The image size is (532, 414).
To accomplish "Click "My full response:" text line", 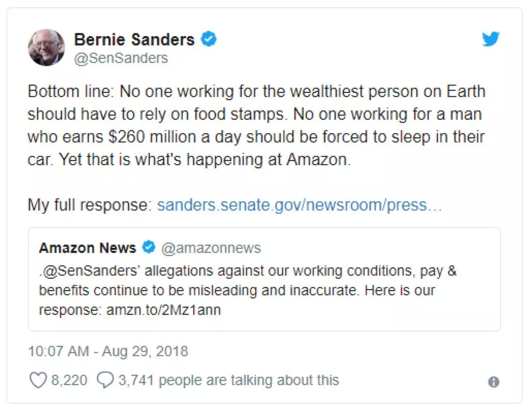I will pyautogui.click(x=89, y=205).
